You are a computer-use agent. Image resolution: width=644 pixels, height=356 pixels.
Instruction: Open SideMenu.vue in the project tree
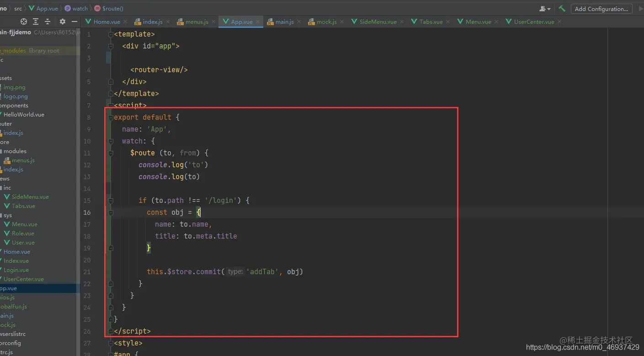[27, 197]
